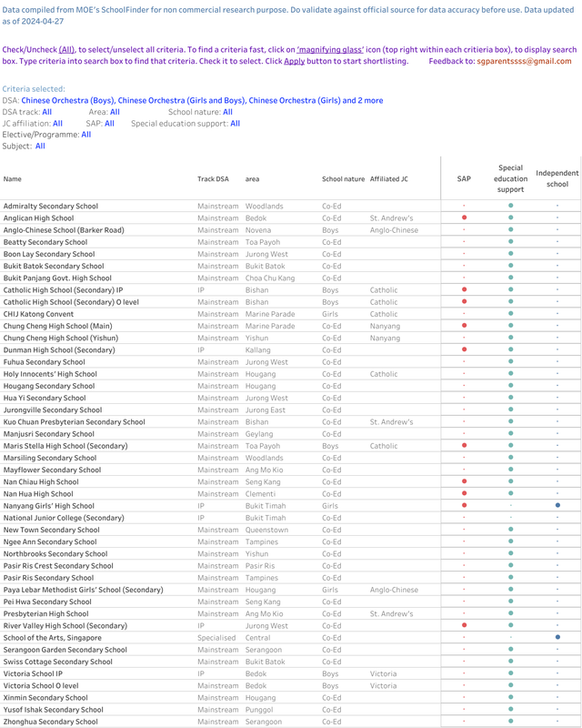582x728 pixels.
Task: Click the Track DSA column header
Action: [x=213, y=178]
